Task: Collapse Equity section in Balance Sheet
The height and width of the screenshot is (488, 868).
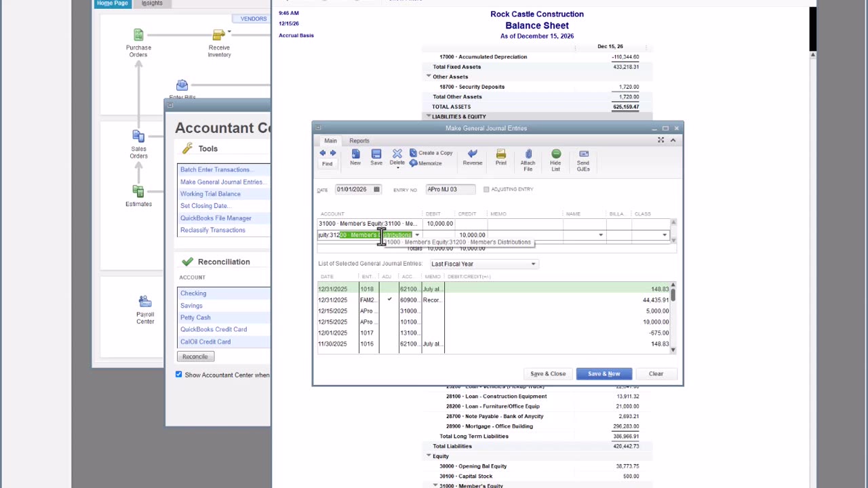Action: (x=429, y=456)
